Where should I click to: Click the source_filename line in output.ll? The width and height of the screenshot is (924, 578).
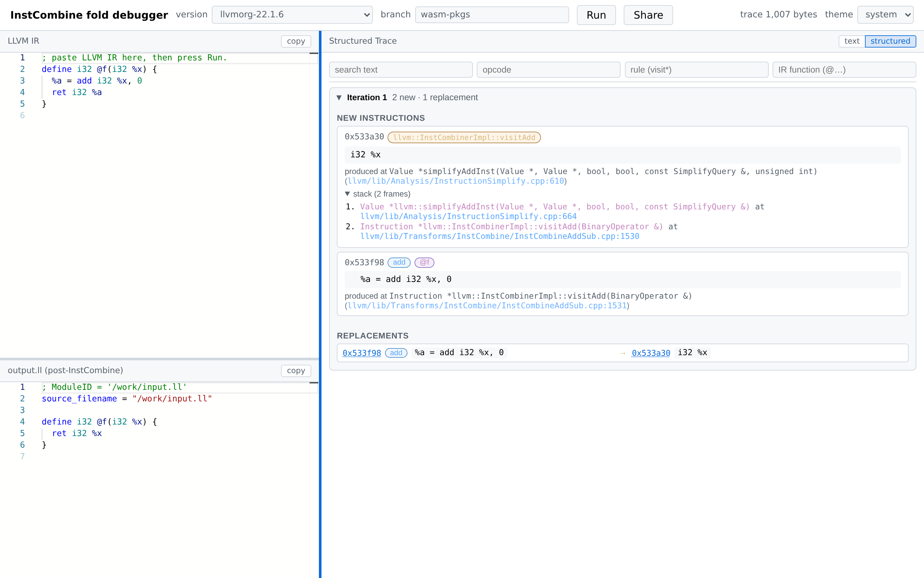(127, 399)
